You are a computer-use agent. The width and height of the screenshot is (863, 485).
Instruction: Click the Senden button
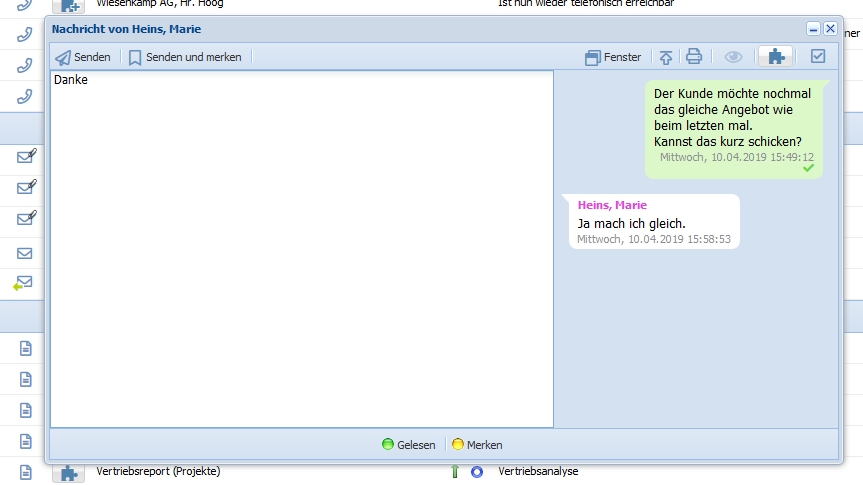click(x=83, y=57)
